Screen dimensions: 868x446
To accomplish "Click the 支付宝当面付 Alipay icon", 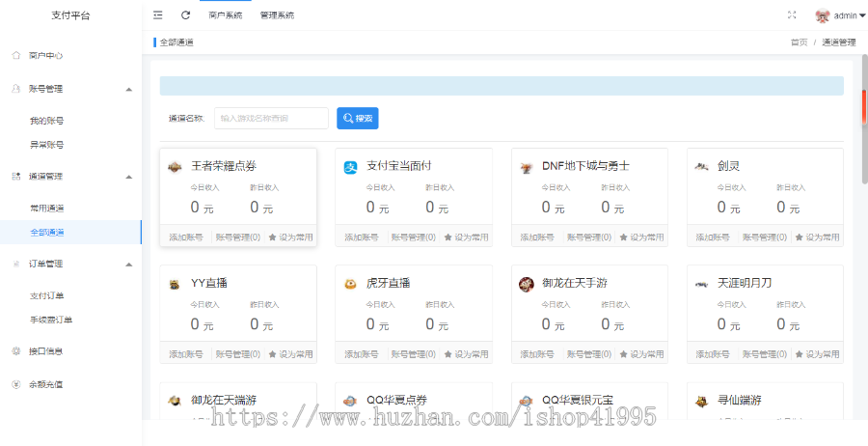I will pyautogui.click(x=350, y=167).
